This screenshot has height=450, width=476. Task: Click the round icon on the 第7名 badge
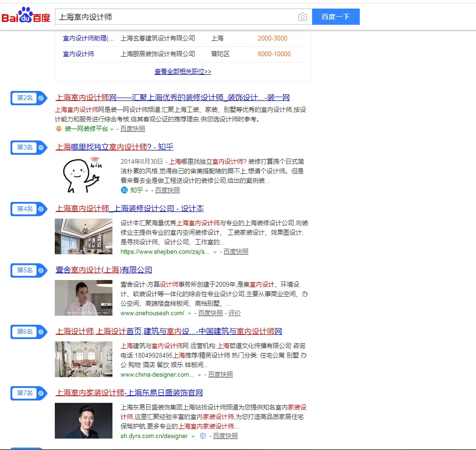(x=41, y=393)
